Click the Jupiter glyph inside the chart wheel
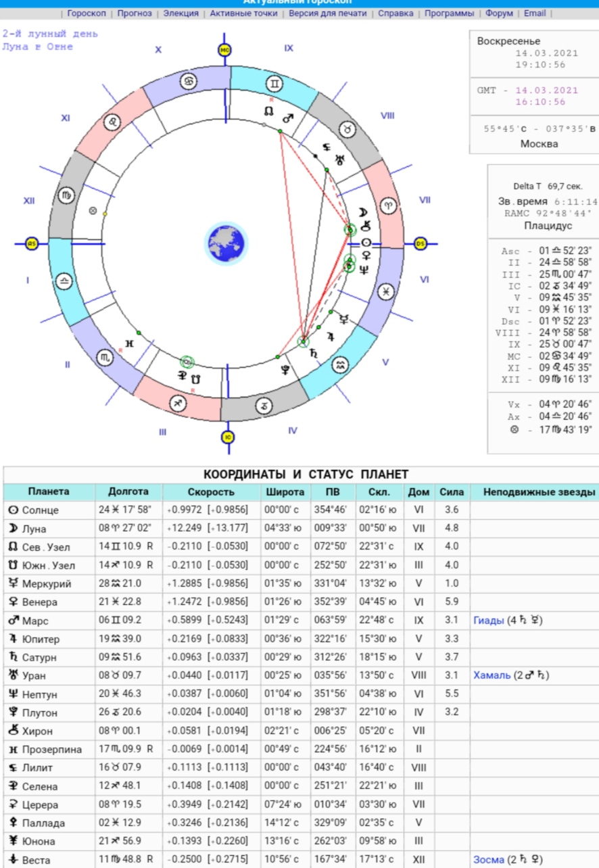599x868 pixels. 331,335
